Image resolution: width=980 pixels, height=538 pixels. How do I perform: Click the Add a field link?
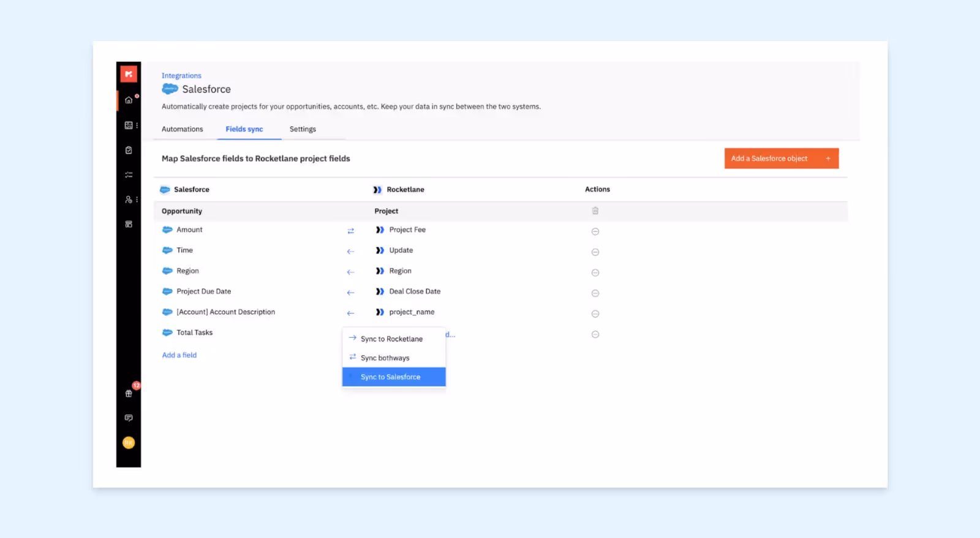click(179, 355)
